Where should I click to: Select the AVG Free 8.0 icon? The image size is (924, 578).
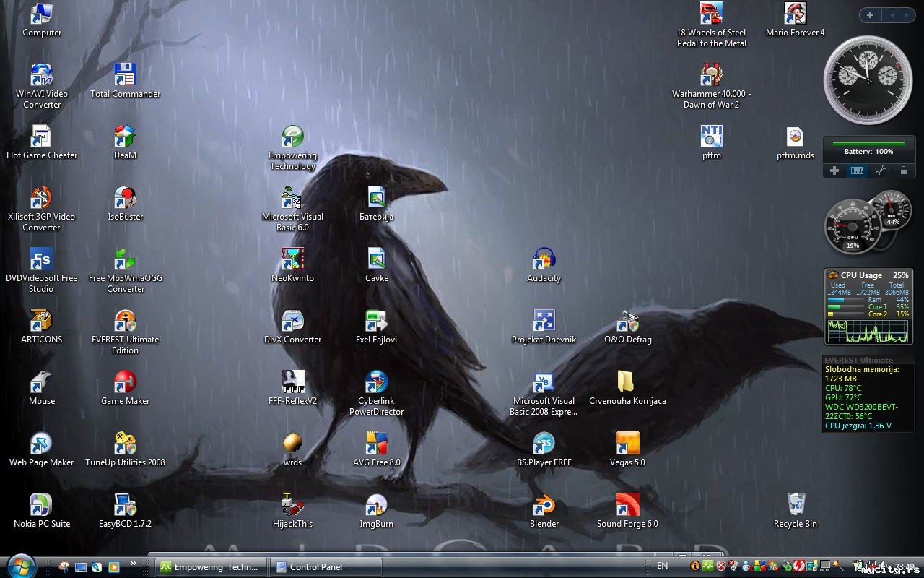pyautogui.click(x=377, y=449)
